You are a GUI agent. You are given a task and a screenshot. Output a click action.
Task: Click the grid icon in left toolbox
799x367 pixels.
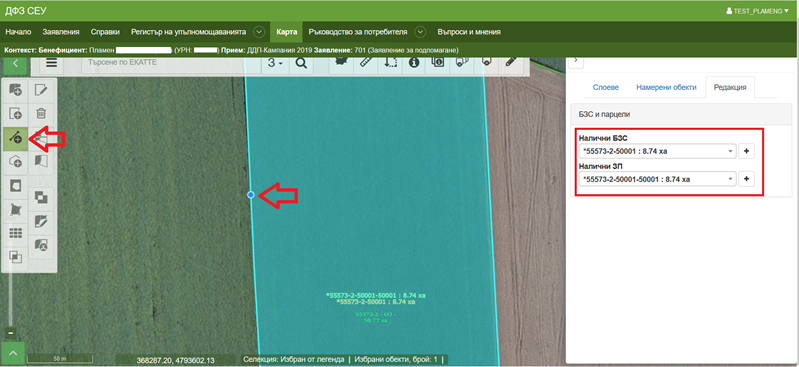[x=16, y=233]
